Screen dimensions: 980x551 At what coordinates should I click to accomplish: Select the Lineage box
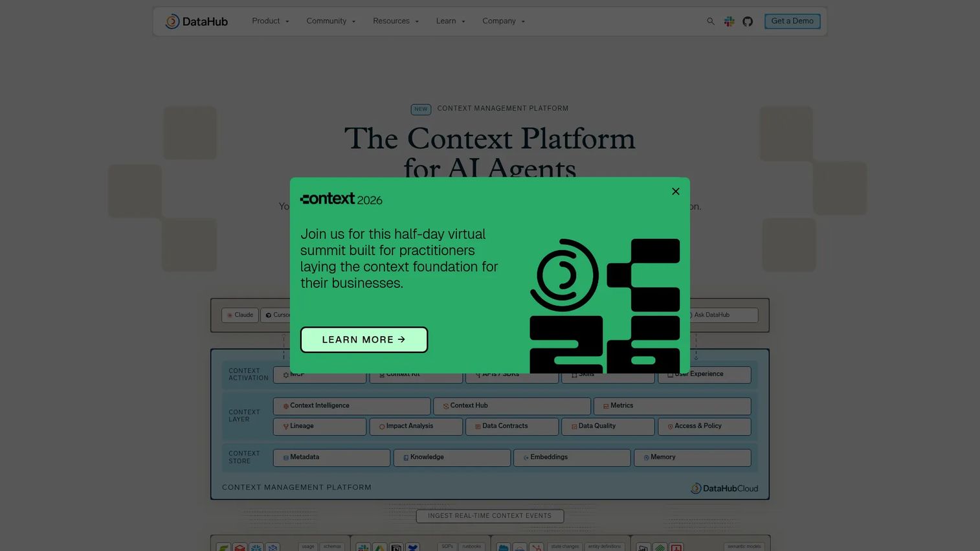(320, 427)
